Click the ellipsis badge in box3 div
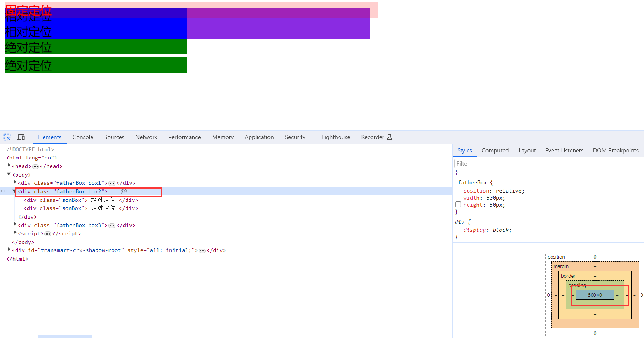This screenshot has height=338, width=644. pyautogui.click(x=112, y=226)
